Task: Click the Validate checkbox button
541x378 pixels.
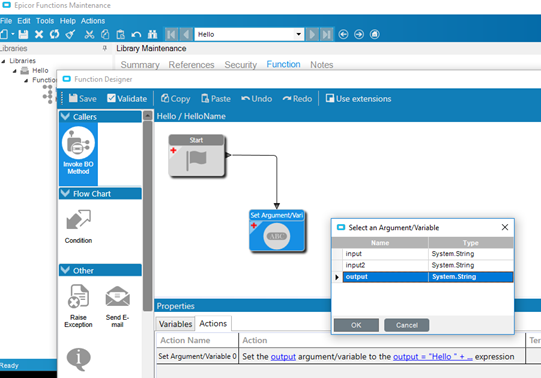Action: [127, 99]
